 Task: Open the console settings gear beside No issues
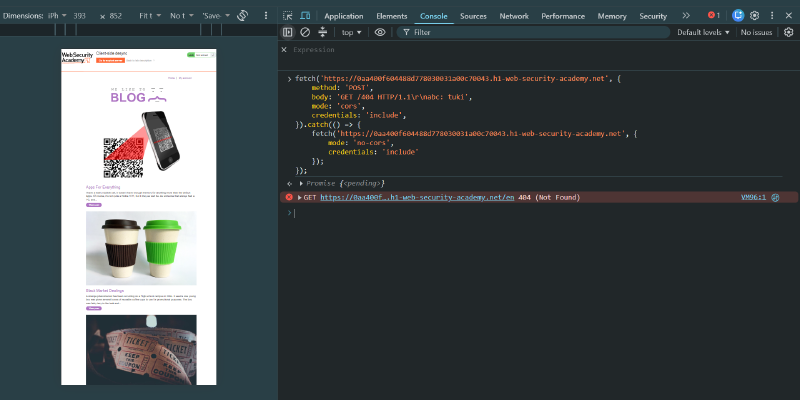tap(789, 32)
